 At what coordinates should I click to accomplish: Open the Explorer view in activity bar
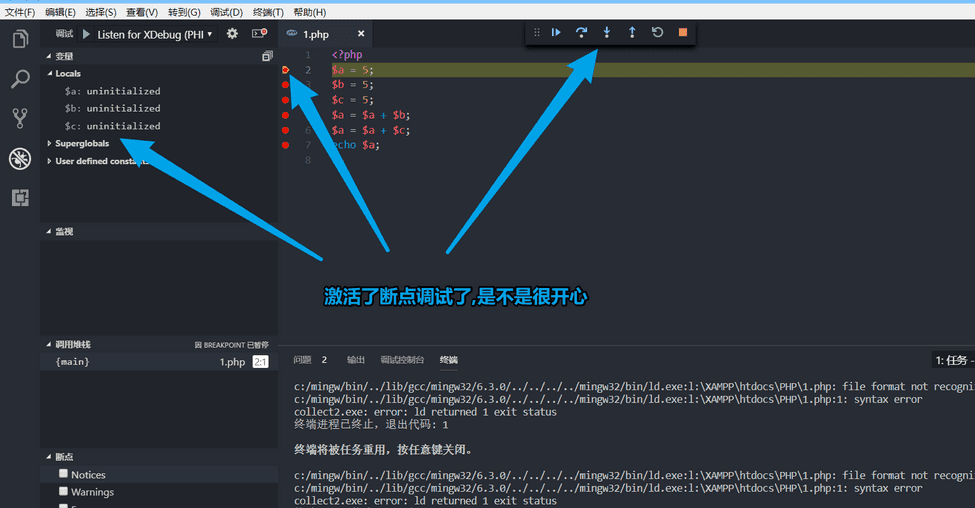pos(20,40)
